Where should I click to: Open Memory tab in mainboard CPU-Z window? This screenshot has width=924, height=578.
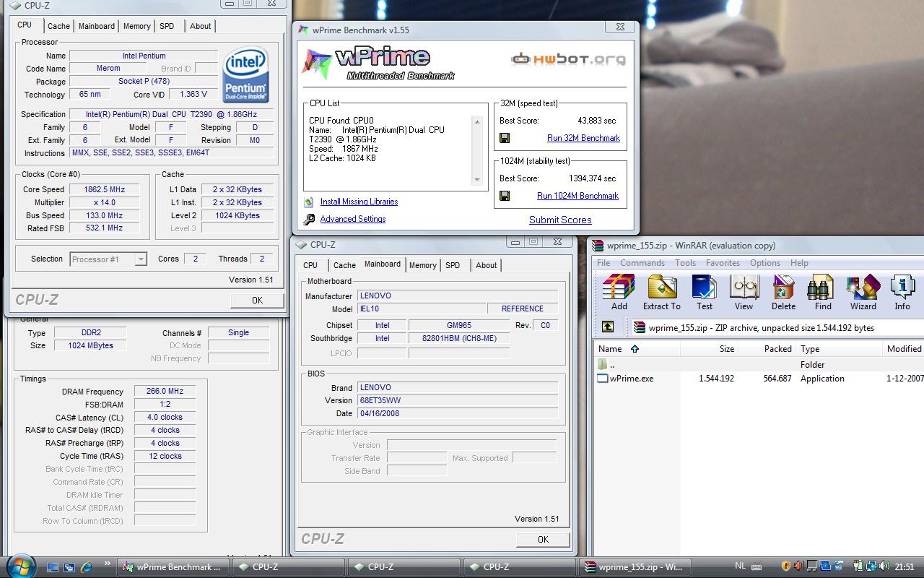tap(422, 265)
